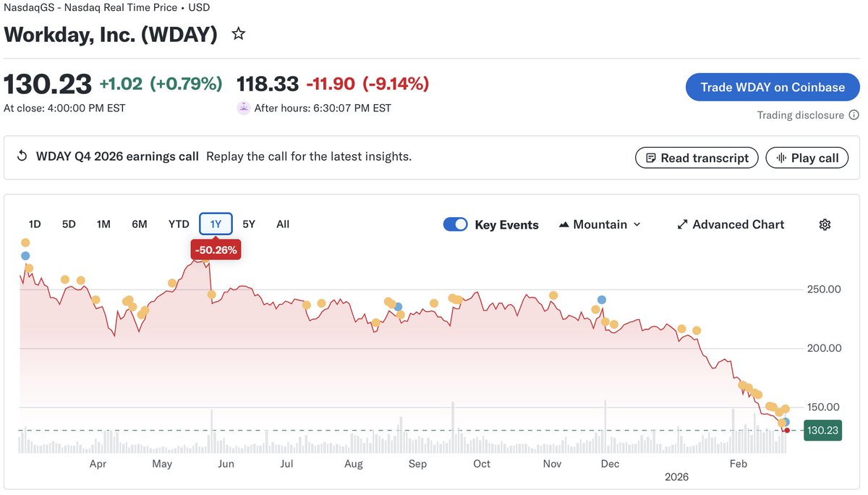Show the All time range

point(283,224)
